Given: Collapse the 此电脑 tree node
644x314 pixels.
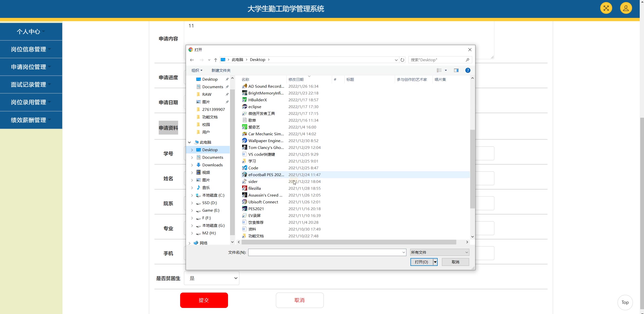Looking at the screenshot, I should tap(189, 142).
